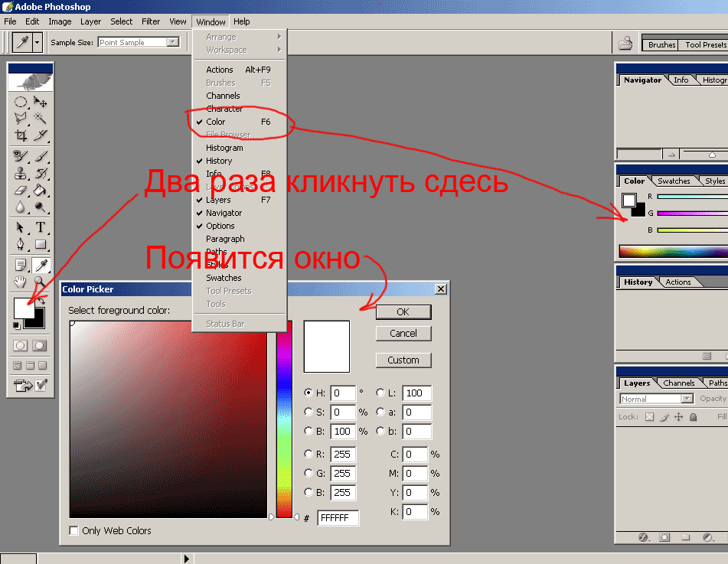This screenshot has height=564, width=728.
Task: Click the foreground color swatch in toolbox
Action: click(23, 308)
